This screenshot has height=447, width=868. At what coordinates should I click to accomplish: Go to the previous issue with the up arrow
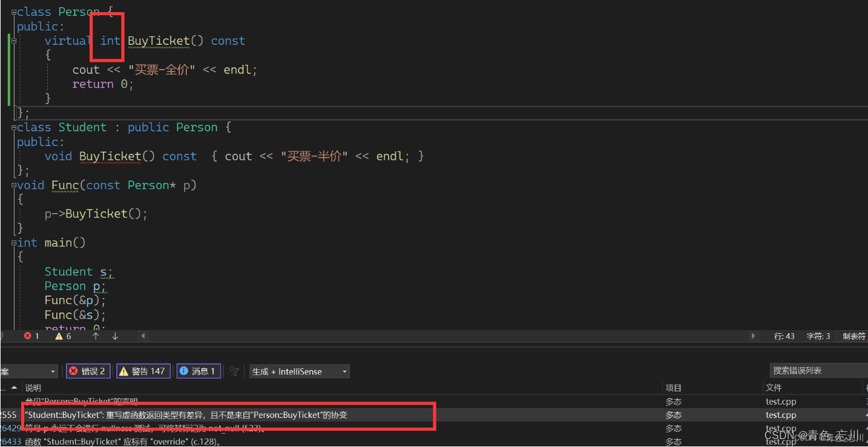click(96, 336)
